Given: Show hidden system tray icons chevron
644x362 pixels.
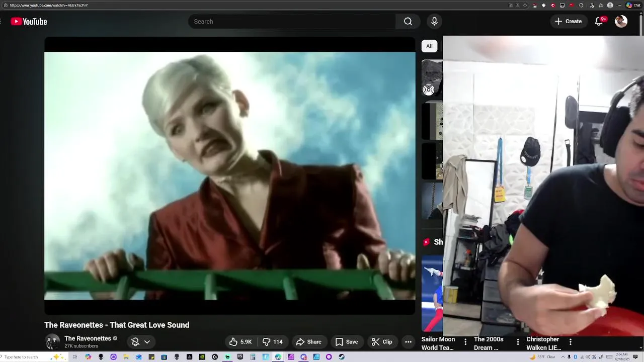Looking at the screenshot, I should (563, 357).
